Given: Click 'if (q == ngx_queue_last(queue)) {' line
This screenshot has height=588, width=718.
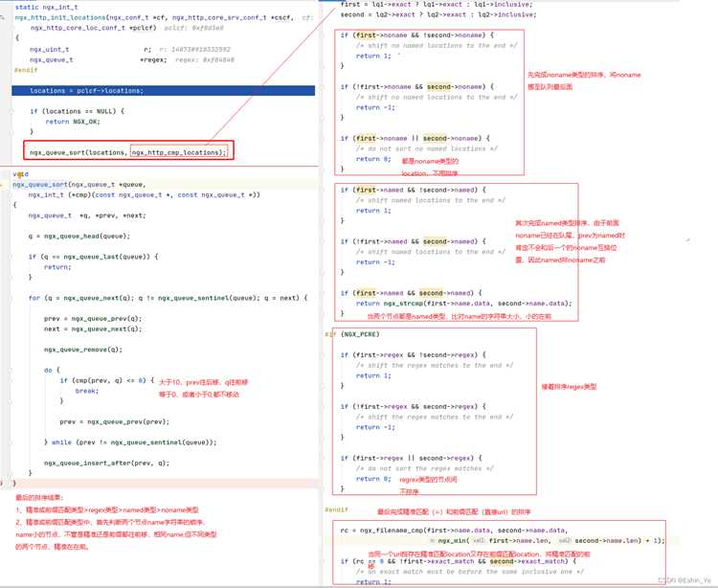Looking at the screenshot, I should click(94, 257).
